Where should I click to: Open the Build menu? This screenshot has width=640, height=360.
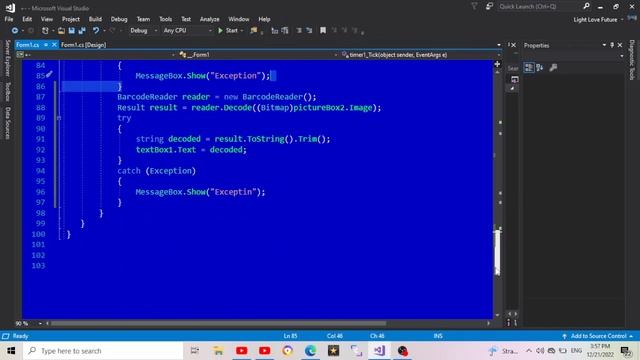[x=95, y=19]
